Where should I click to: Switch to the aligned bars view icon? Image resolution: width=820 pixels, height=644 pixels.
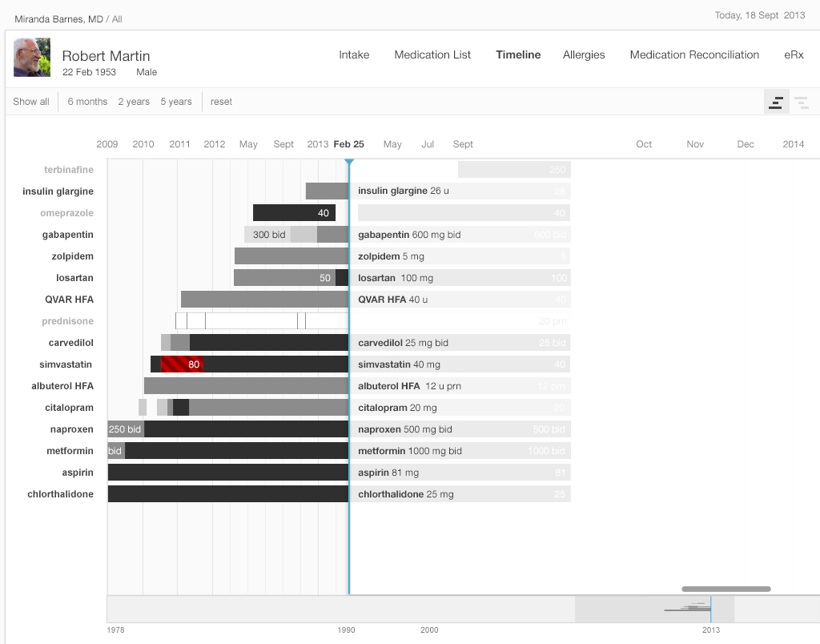776,102
